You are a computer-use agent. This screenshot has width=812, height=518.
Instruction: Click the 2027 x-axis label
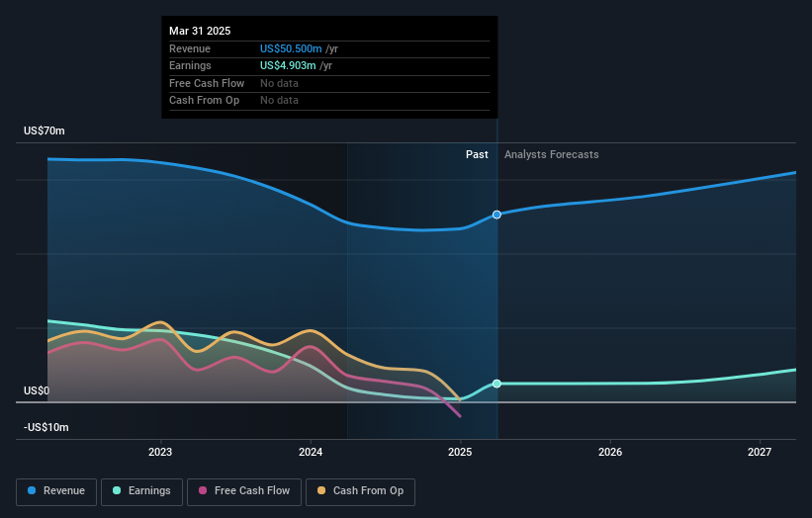[760, 452]
